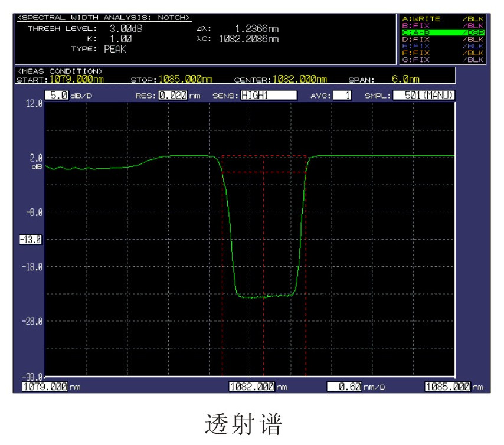Click the -18.0 y-axis label
This screenshot has width=504, height=445.
click(x=32, y=267)
